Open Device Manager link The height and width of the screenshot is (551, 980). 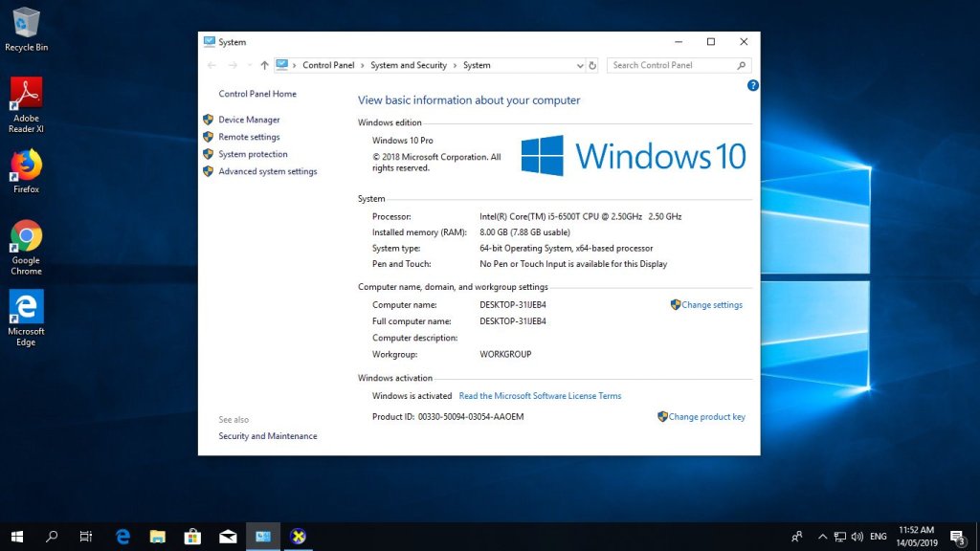click(x=249, y=120)
